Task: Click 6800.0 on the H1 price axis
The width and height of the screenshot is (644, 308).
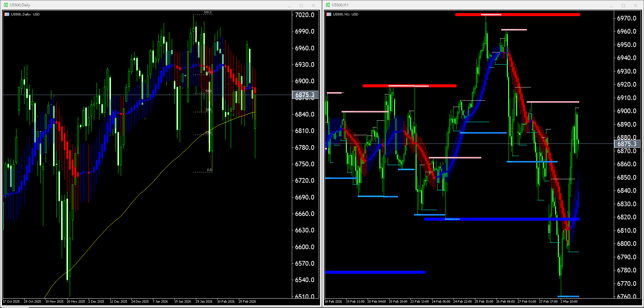Action: pyautogui.click(x=627, y=244)
